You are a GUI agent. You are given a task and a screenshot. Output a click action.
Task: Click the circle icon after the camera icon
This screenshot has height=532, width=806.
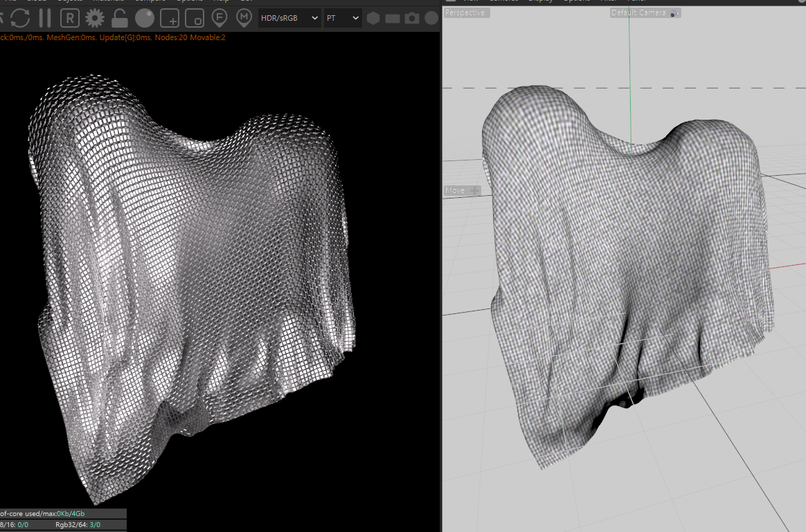tap(432, 19)
